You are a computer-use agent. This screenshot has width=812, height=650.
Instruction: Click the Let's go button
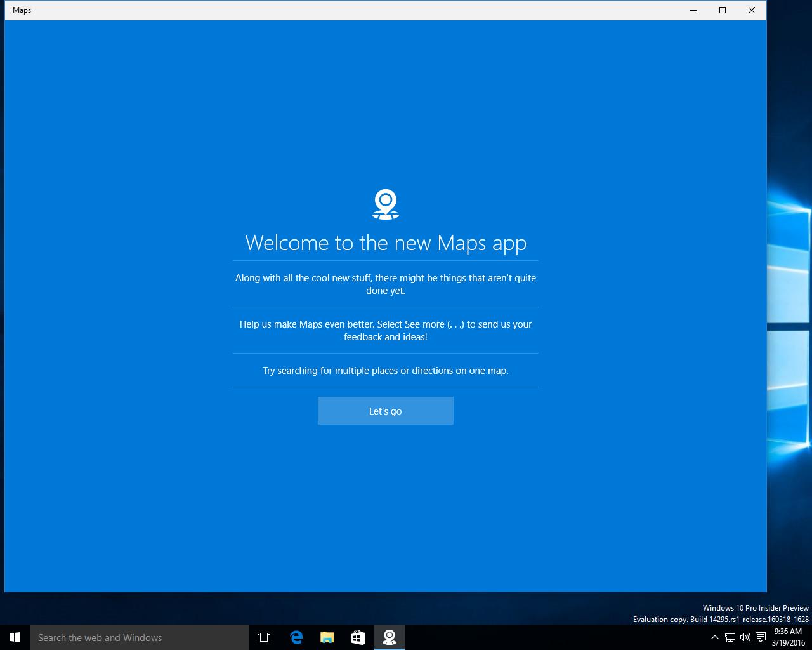point(386,411)
